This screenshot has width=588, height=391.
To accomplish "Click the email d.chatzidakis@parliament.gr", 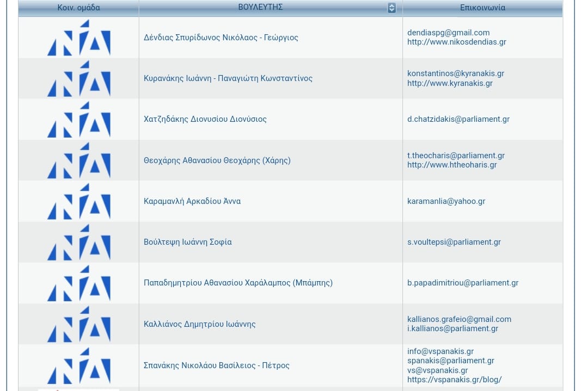I will [458, 119].
